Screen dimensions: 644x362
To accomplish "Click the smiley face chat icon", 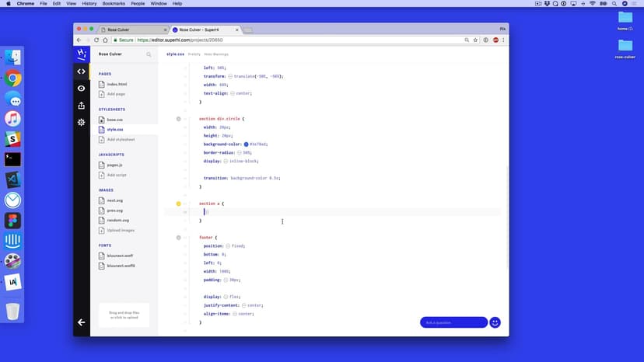I will [x=495, y=322].
